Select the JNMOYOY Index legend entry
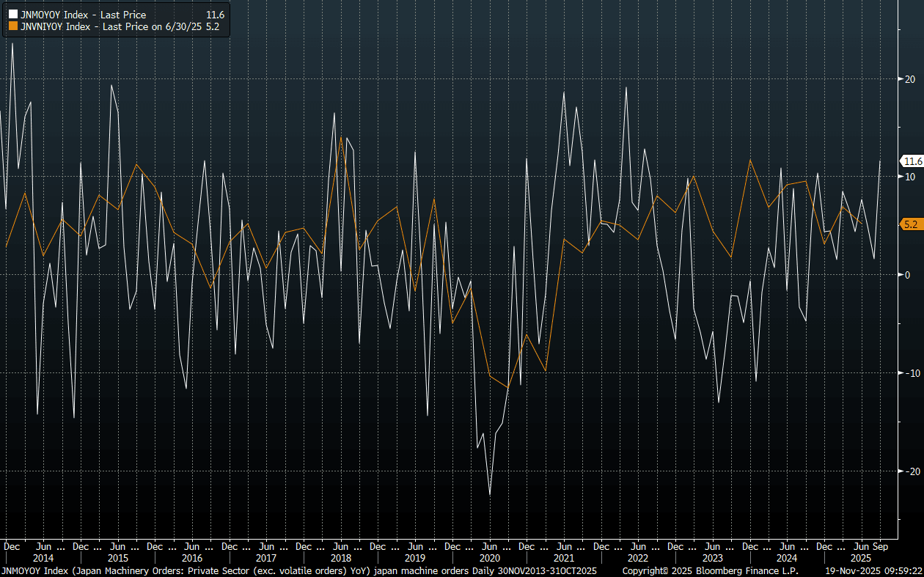 pyautogui.click(x=83, y=15)
